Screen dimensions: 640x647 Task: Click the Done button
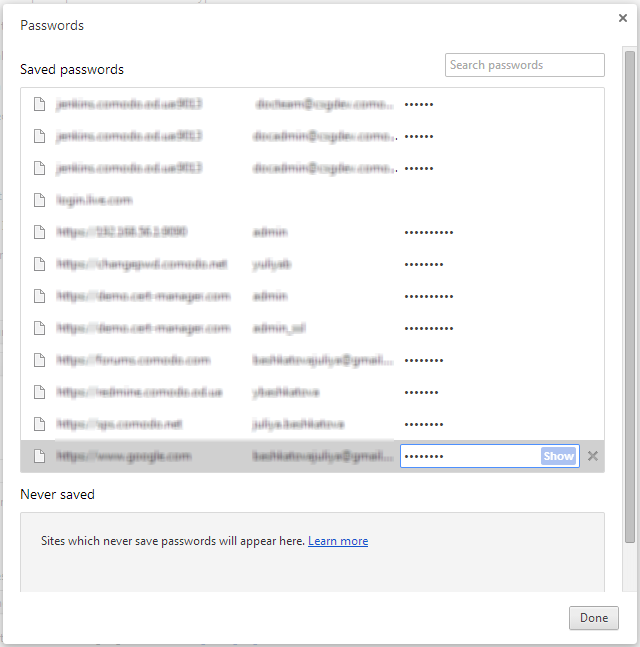tap(593, 618)
